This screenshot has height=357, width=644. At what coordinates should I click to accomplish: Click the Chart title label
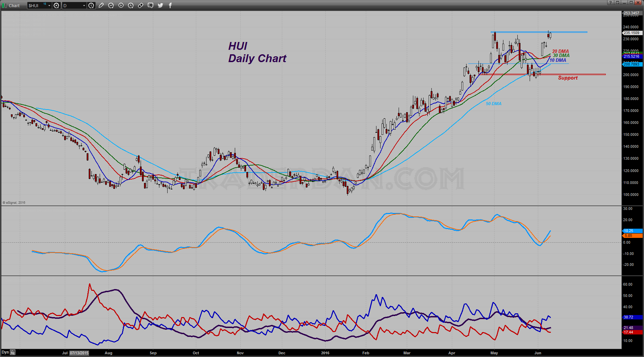point(14,5)
